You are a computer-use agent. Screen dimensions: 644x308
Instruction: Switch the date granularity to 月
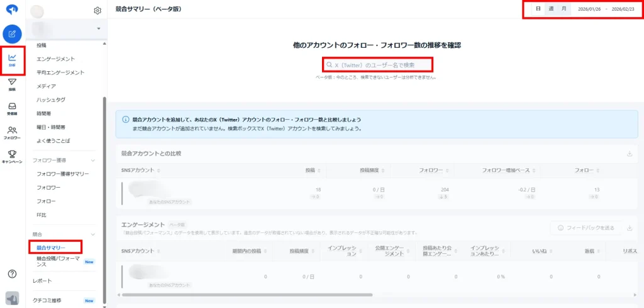tap(564, 9)
